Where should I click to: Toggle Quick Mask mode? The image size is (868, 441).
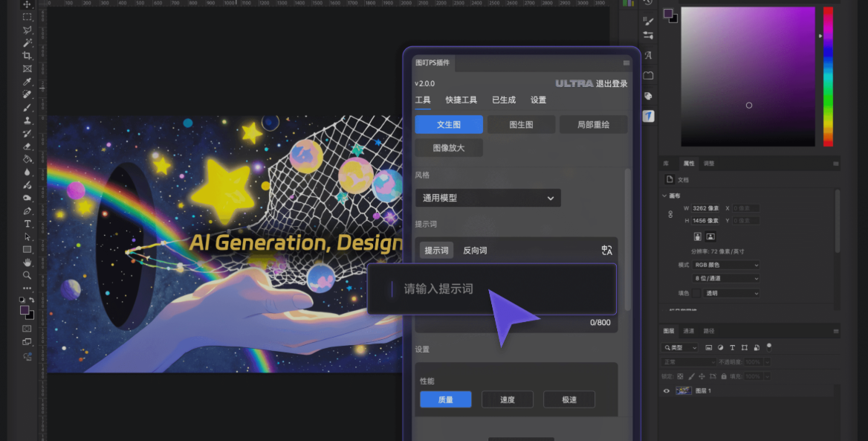(x=27, y=329)
